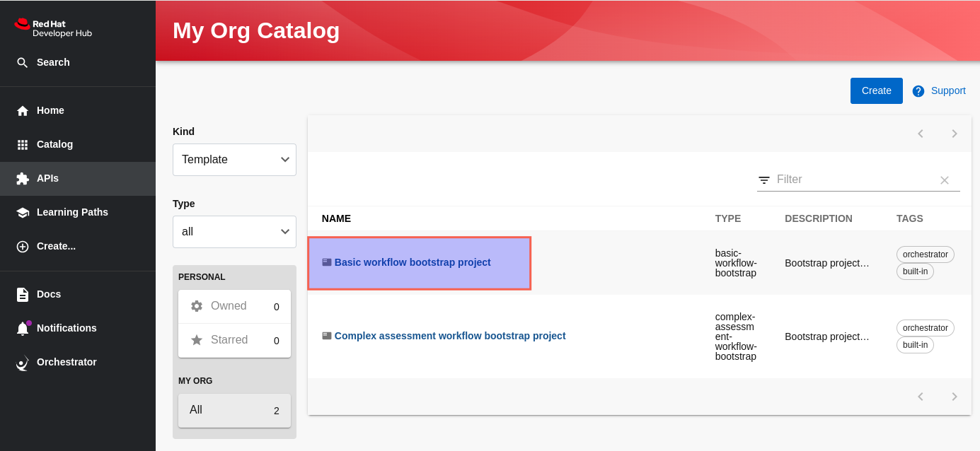Click the Search magnifier icon in sidebar

tap(23, 63)
